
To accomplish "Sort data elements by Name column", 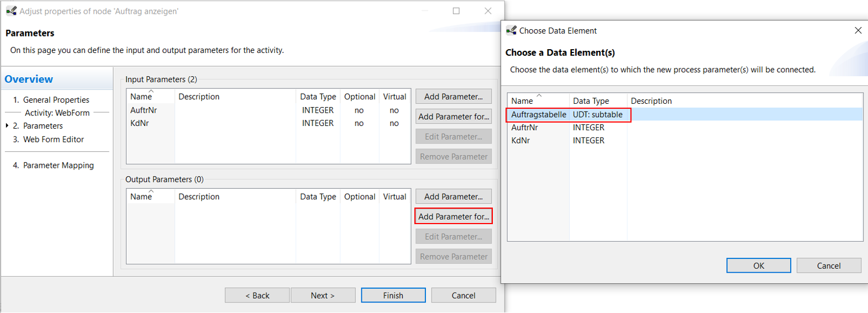I will [x=522, y=100].
